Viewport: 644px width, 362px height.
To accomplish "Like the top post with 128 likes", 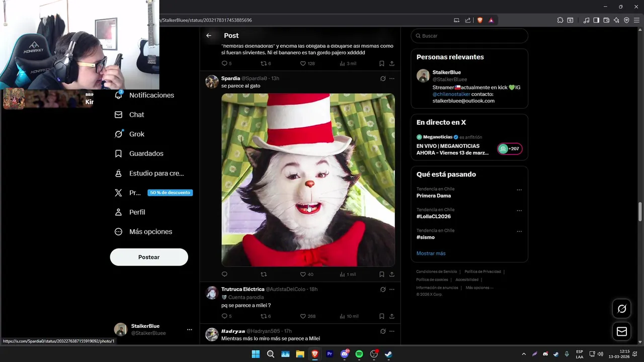I will [307, 63].
